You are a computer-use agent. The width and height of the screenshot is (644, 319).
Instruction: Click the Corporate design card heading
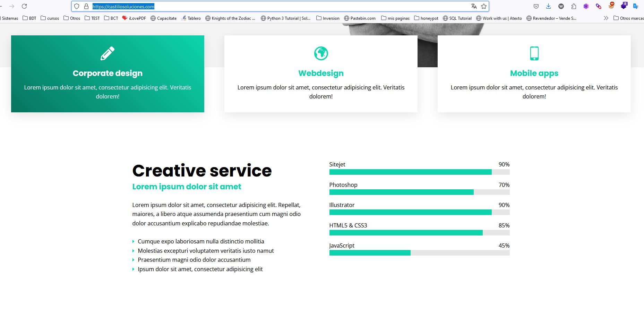coord(108,73)
